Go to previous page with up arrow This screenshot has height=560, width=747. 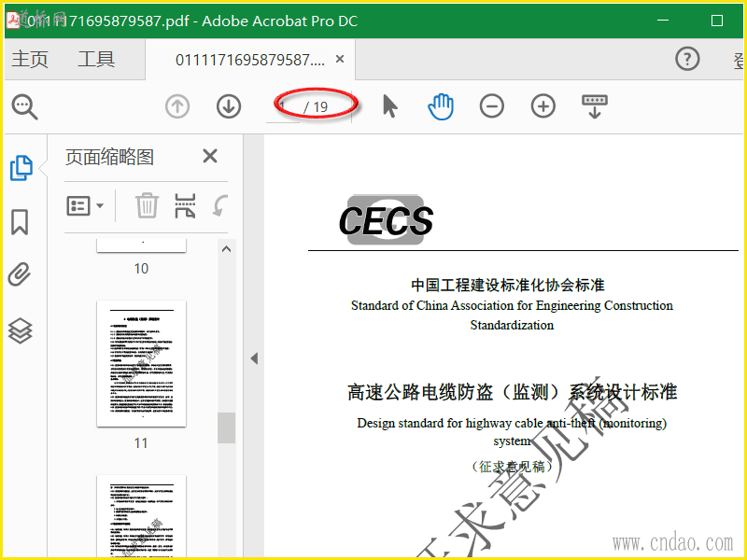[x=177, y=106]
